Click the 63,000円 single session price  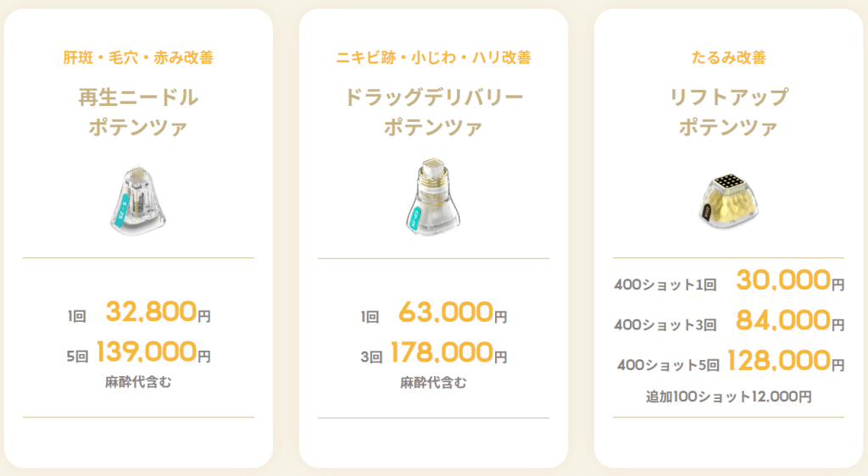[x=453, y=313]
